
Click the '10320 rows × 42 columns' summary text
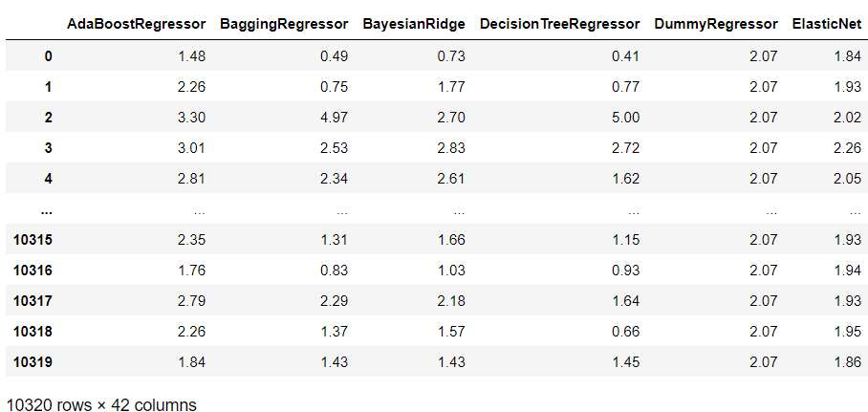101,404
